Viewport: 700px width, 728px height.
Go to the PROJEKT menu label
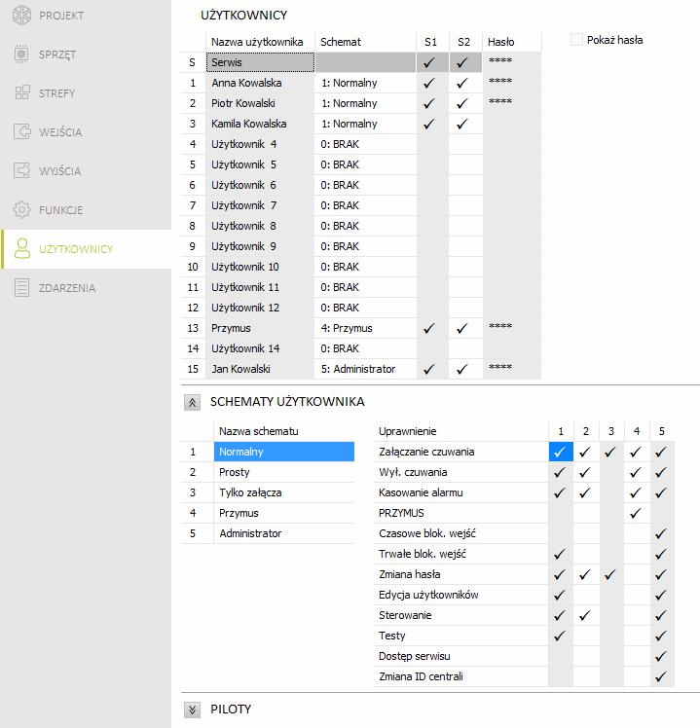tap(61, 16)
